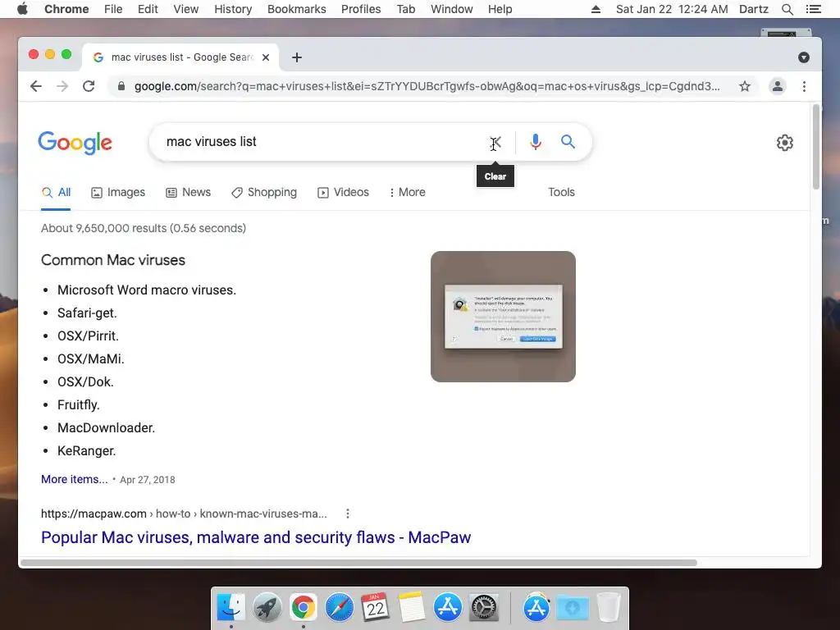Open the Bookmarks menu
This screenshot has height=630, width=840.
(x=297, y=9)
